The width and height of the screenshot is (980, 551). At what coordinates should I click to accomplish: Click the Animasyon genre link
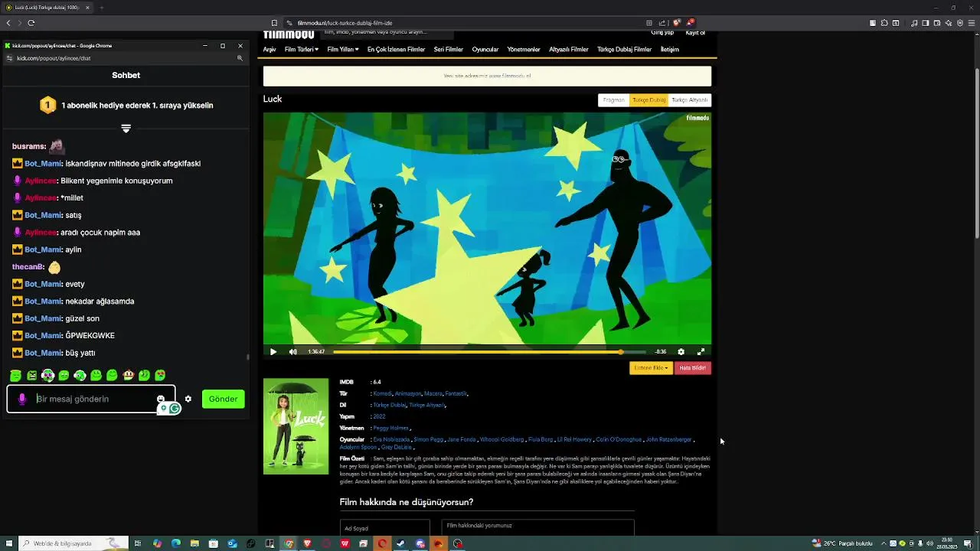click(x=408, y=393)
